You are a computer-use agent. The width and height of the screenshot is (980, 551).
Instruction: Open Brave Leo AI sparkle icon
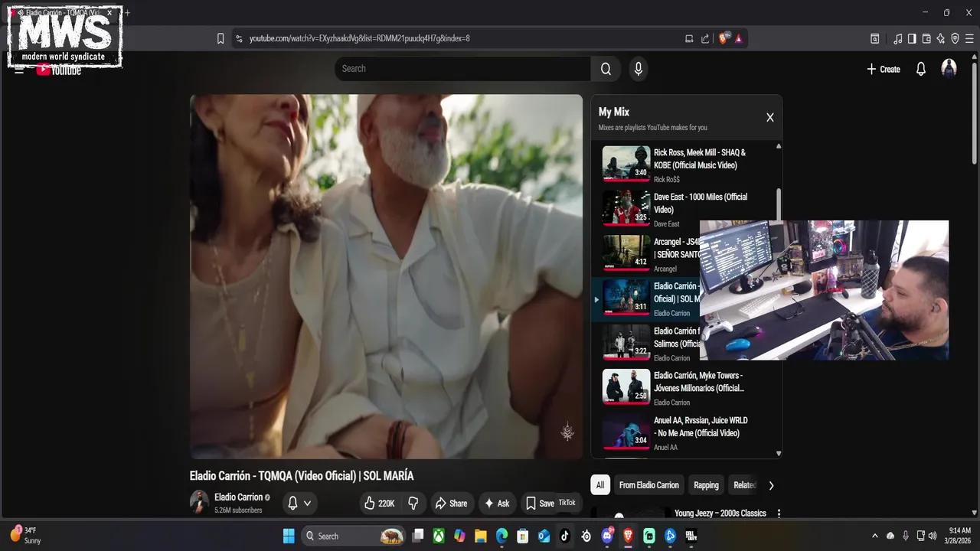pyautogui.click(x=940, y=38)
